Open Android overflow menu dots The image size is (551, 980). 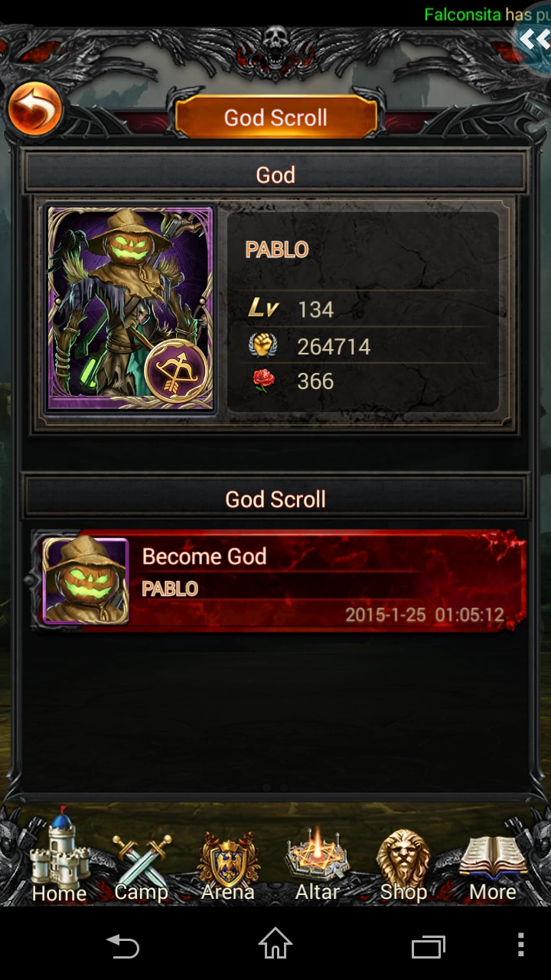(x=520, y=945)
